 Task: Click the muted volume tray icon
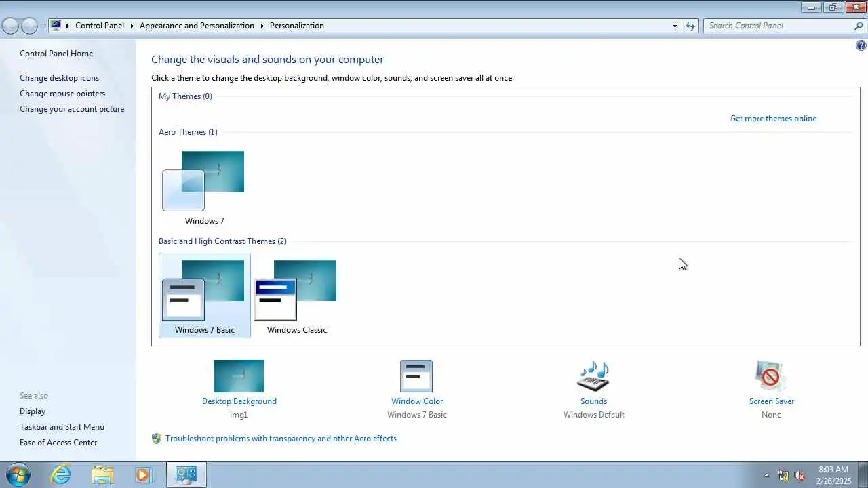pos(800,475)
